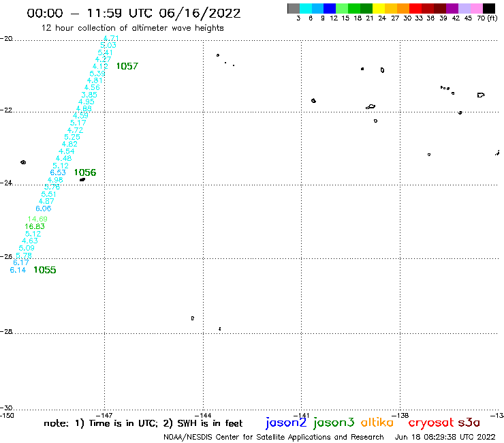Click the note about UTC time and SWH feet
Viewport: 504px width, 443px height.
click(x=143, y=423)
